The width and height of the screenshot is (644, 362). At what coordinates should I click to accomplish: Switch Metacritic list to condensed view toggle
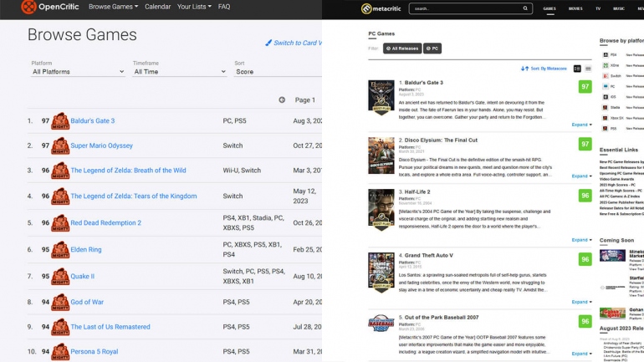pos(588,69)
